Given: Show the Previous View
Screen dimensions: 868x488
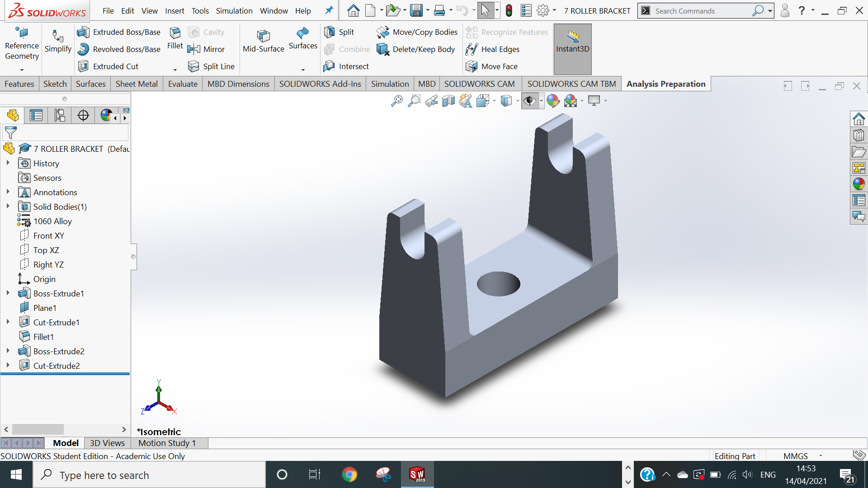Looking at the screenshot, I should tap(431, 101).
